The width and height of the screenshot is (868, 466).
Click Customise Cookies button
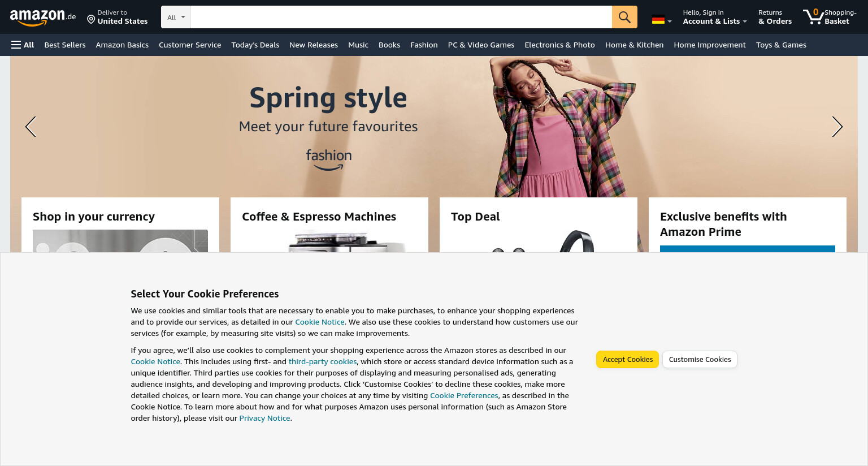coord(700,359)
